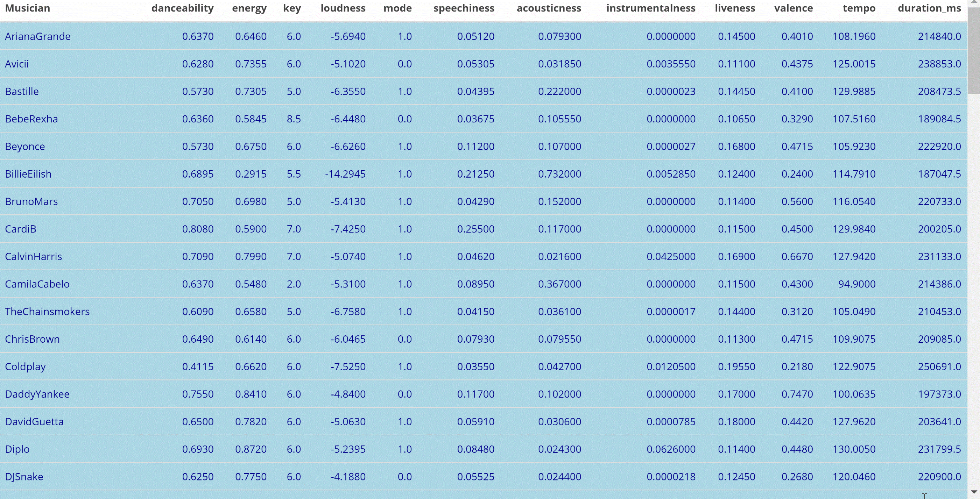The image size is (980, 499).
Task: Click the duration_ms column header
Action: (x=929, y=8)
